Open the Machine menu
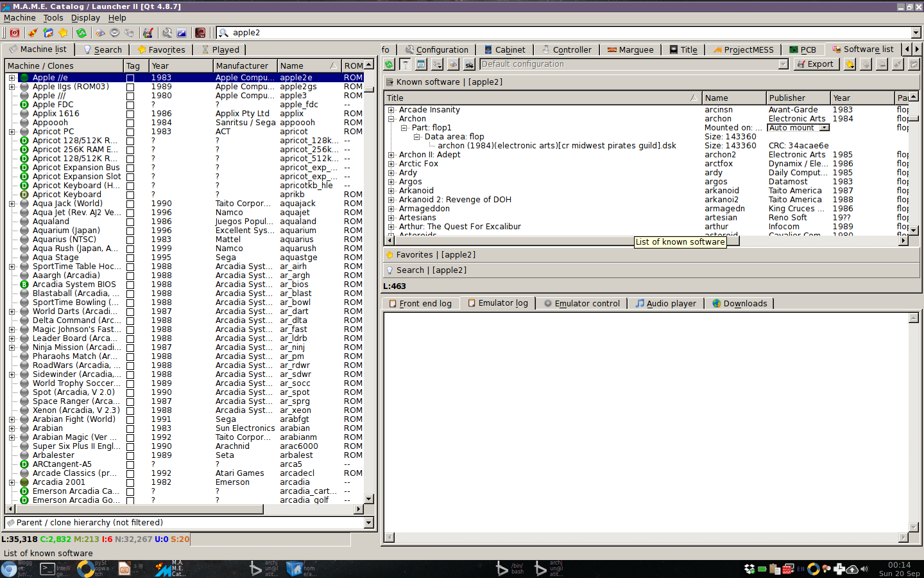The height and width of the screenshot is (578, 924). click(x=20, y=18)
